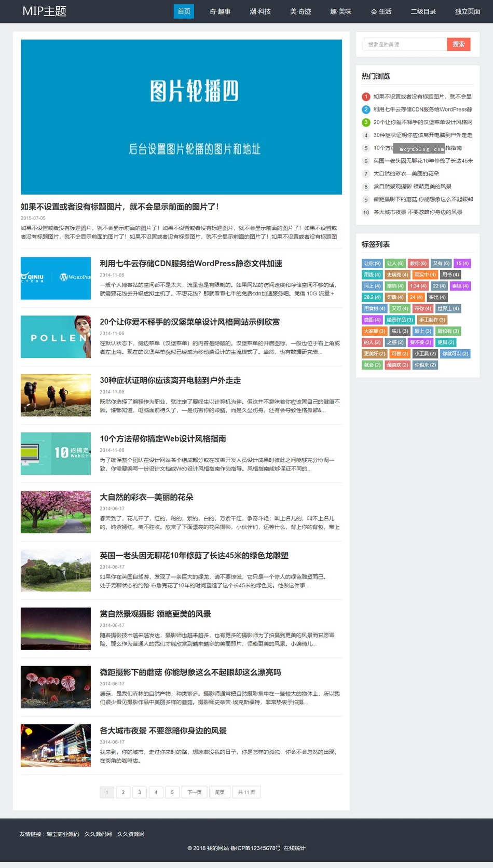Go to 二级目录 in the navigation
493x868 pixels.
pyautogui.click(x=423, y=11)
